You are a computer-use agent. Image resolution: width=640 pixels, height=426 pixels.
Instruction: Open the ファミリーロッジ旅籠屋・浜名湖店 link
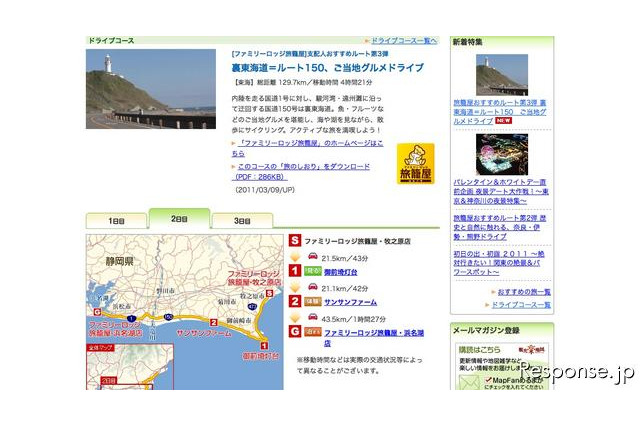(x=374, y=338)
